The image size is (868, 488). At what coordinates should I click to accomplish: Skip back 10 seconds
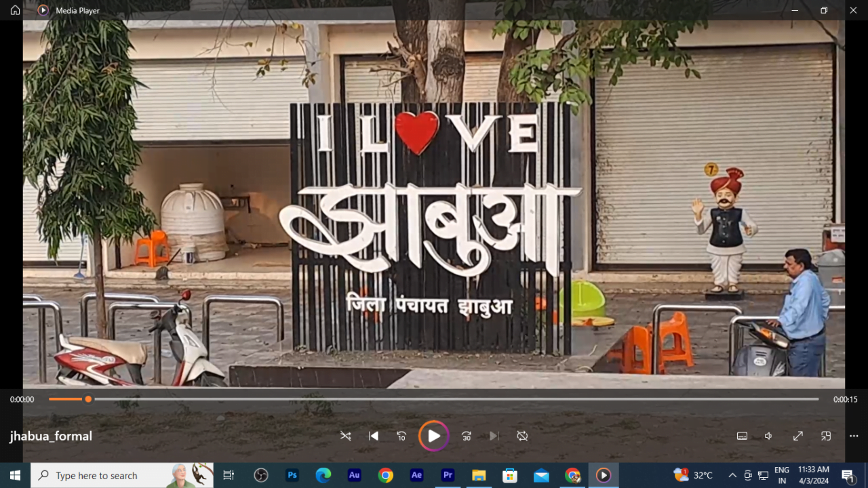tap(401, 436)
